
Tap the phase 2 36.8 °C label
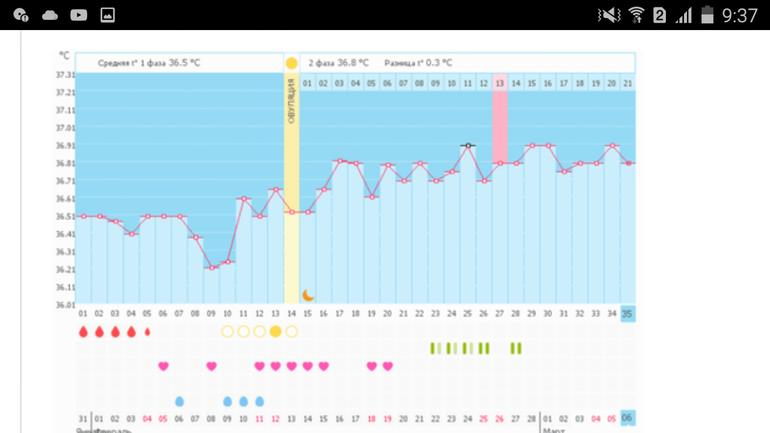[x=338, y=63]
